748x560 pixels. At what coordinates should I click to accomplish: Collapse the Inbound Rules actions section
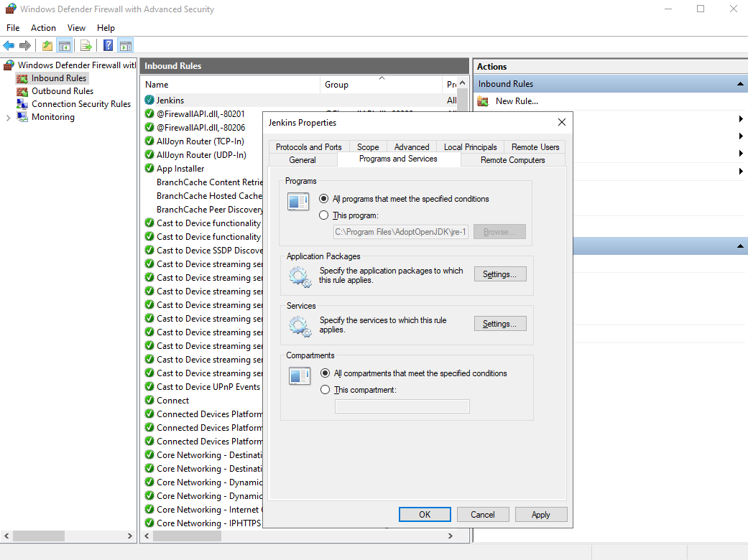pyautogui.click(x=739, y=83)
